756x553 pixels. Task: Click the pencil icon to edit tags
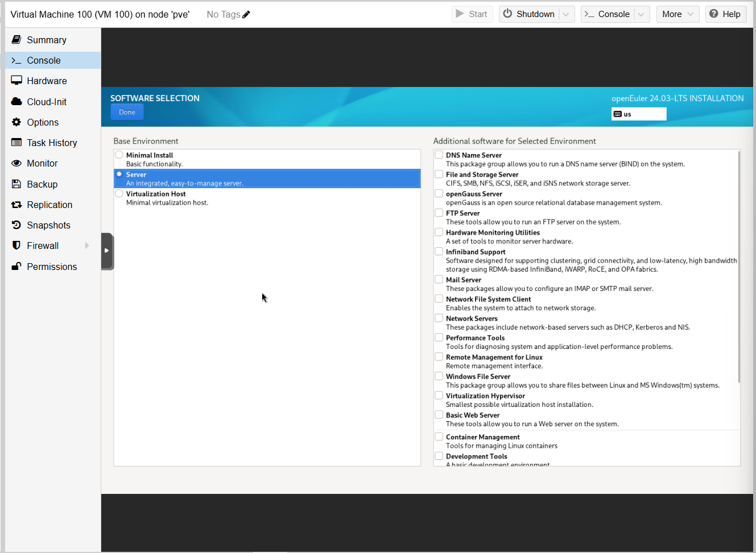click(246, 14)
